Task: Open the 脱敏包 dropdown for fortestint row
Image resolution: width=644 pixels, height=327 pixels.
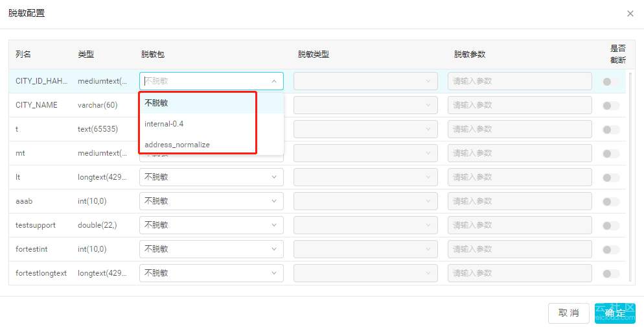Action: (x=211, y=249)
